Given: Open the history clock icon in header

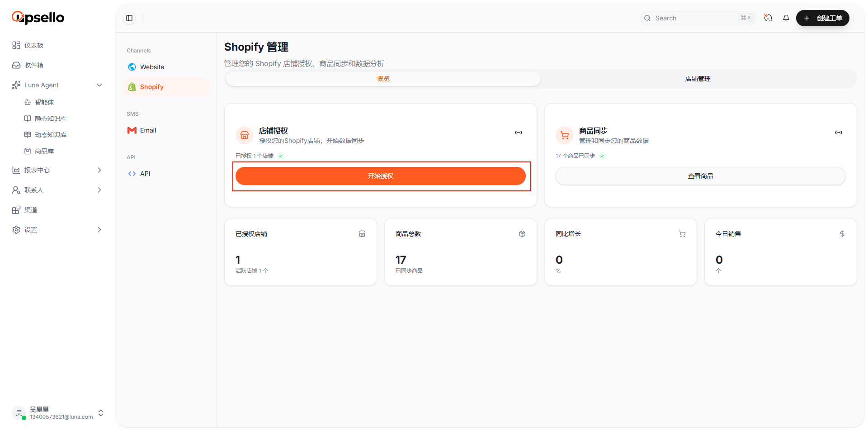Looking at the screenshot, I should pyautogui.click(x=768, y=18).
